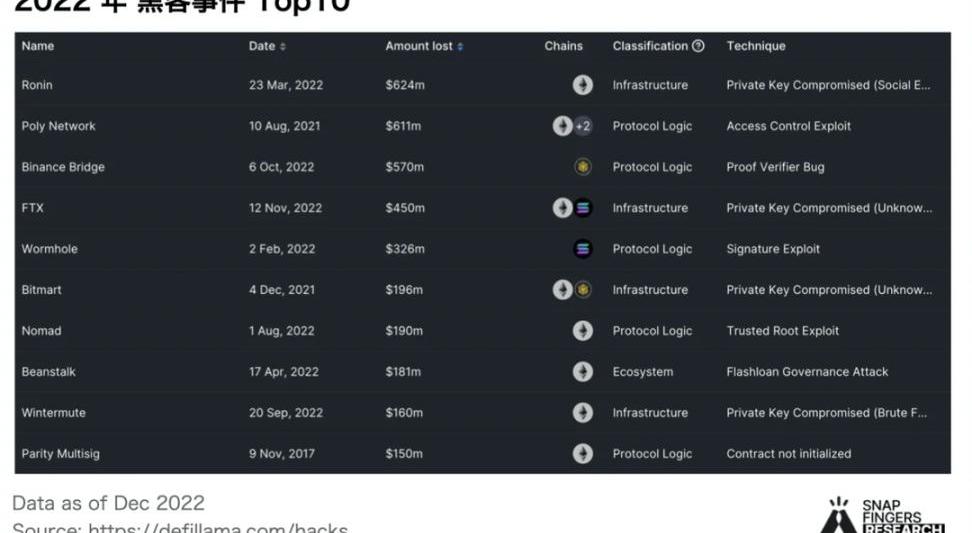This screenshot has height=533, width=972.
Task: Click the Ethereum icon in Parity Multisig row
Action: (x=582, y=454)
